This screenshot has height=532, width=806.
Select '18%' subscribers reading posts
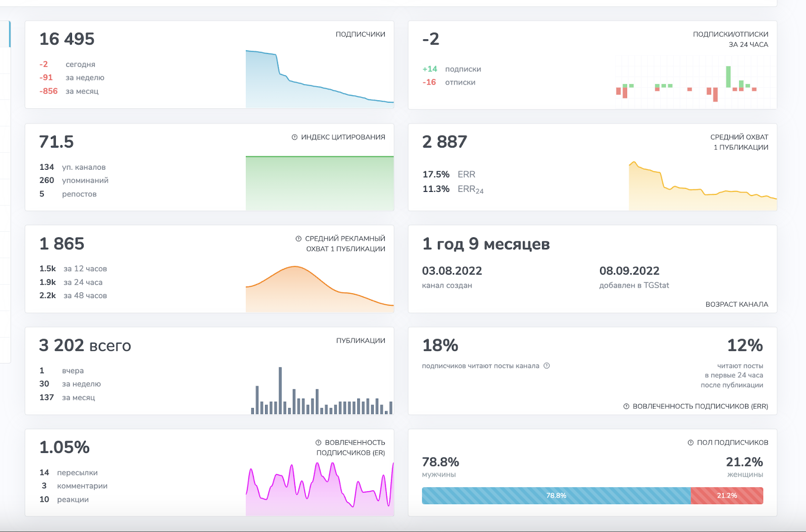440,345
